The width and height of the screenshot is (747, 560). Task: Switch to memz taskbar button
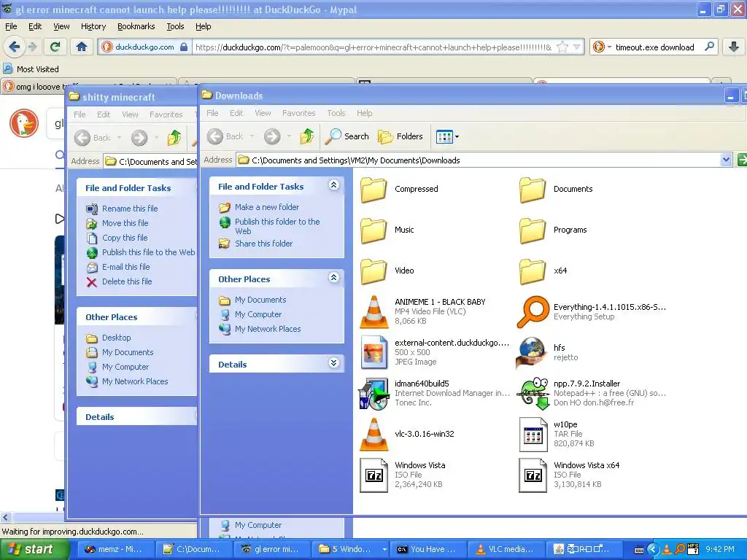coord(116,550)
